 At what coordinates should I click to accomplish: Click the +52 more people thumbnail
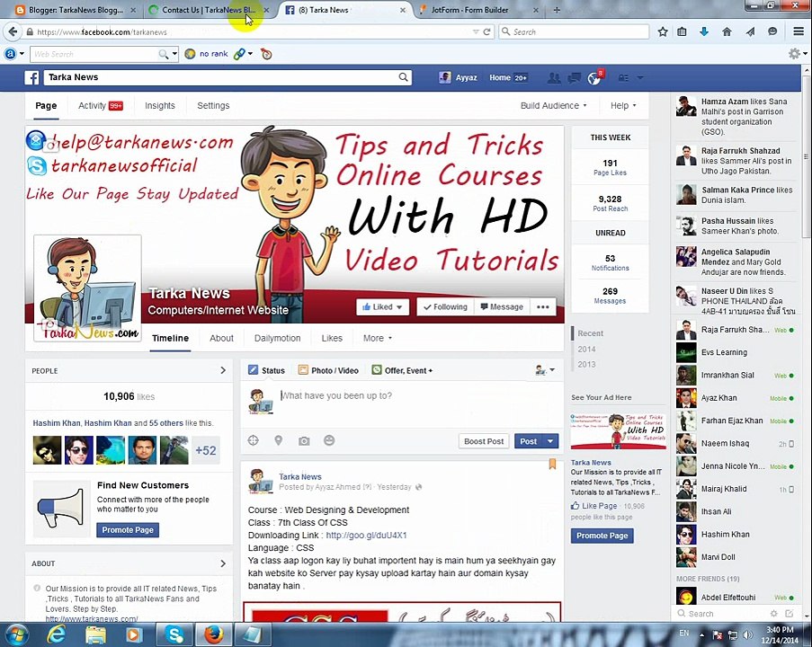(206, 450)
